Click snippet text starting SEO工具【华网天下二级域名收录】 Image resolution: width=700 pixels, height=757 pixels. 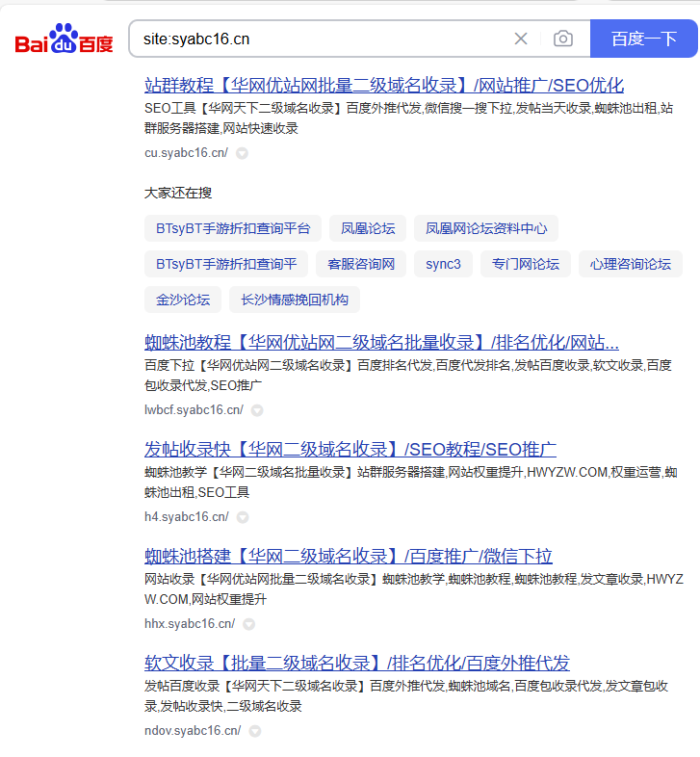click(408, 118)
